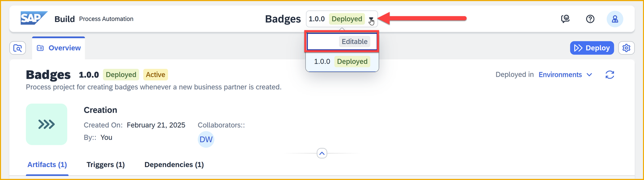Viewport: 644px width, 180px height.
Task: Click the SAP logo
Action: coord(34,19)
